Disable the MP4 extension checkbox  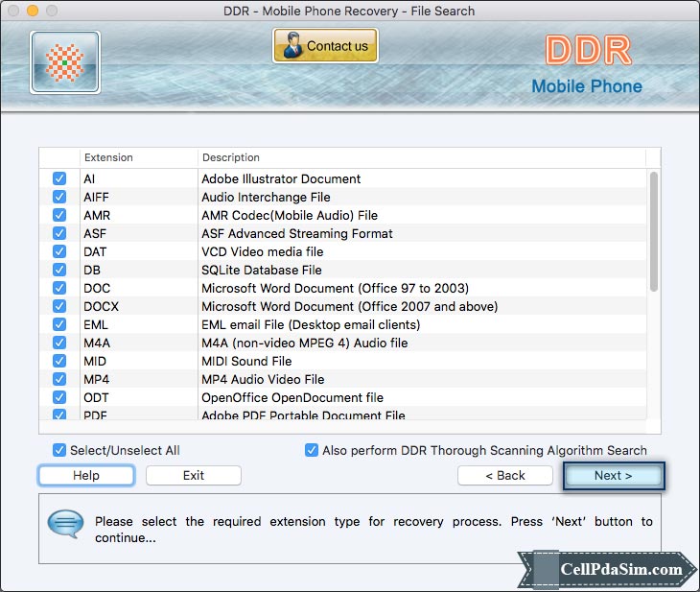[x=59, y=379]
